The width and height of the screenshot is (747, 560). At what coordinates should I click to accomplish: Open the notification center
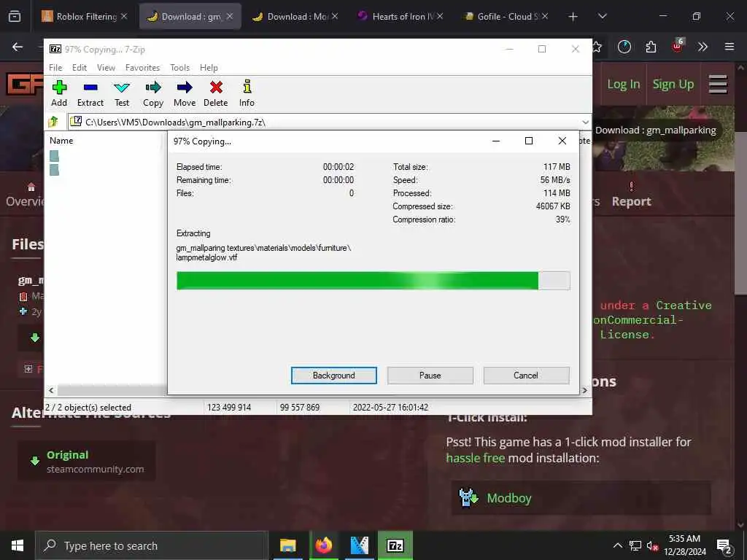[x=724, y=545]
